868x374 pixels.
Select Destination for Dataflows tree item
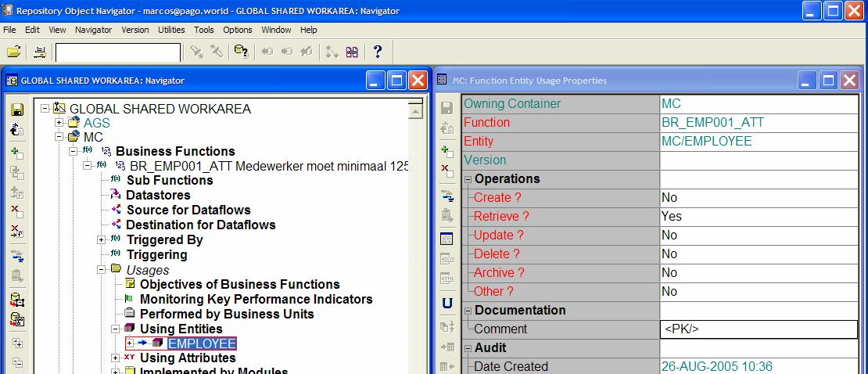point(201,225)
